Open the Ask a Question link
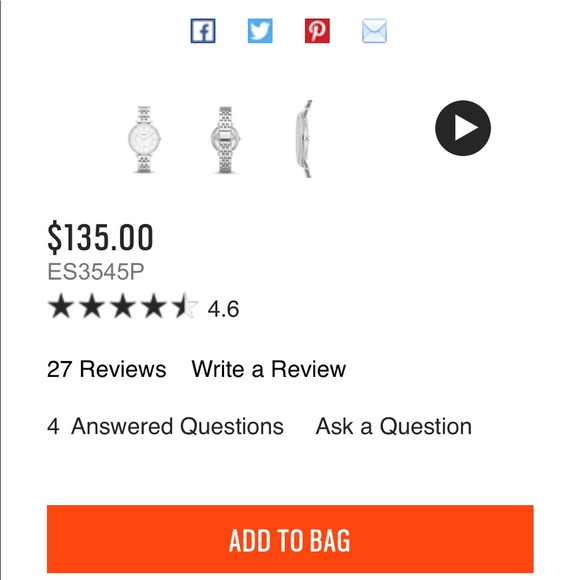Screen dimensions: 580x580 [394, 426]
